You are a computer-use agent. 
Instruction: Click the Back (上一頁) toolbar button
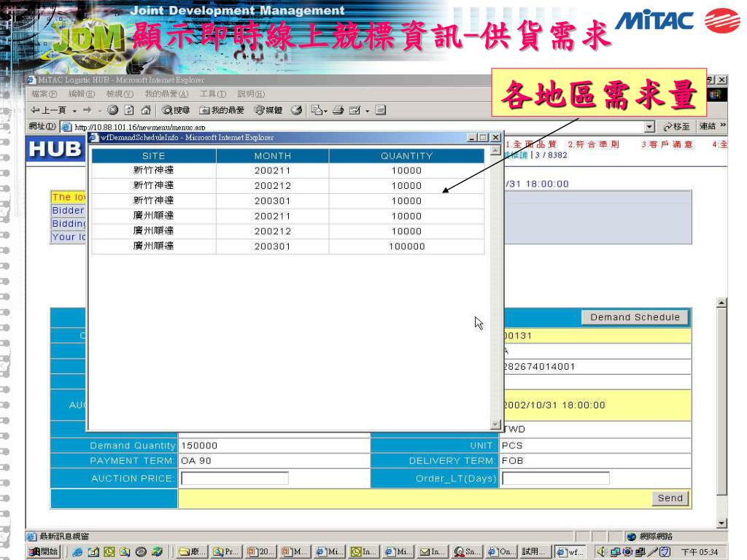pyautogui.click(x=49, y=111)
